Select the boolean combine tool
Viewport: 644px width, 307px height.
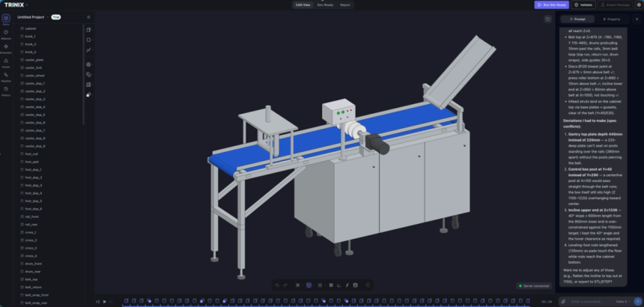click(88, 95)
